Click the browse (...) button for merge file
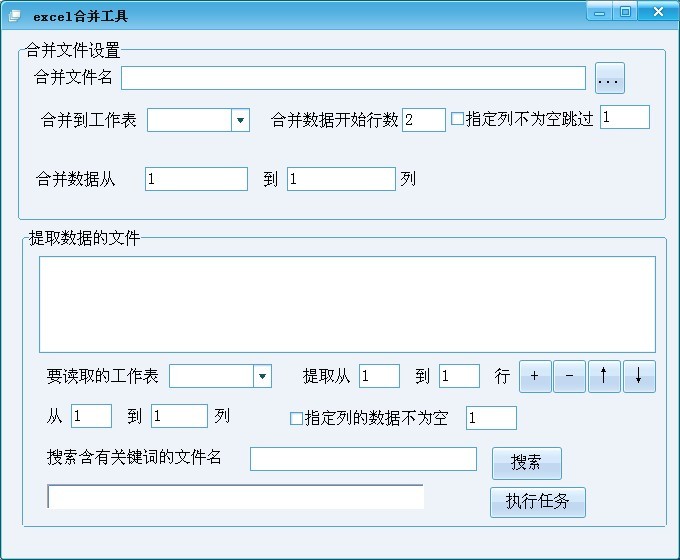Image resolution: width=680 pixels, height=560 pixels. (x=610, y=78)
